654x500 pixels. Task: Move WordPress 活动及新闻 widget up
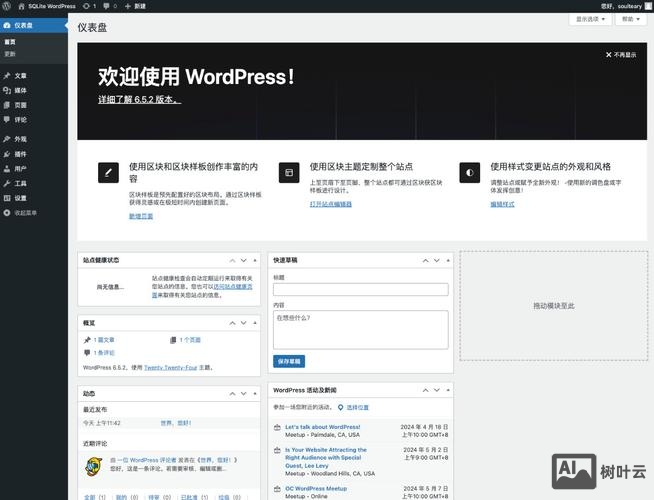click(425, 390)
